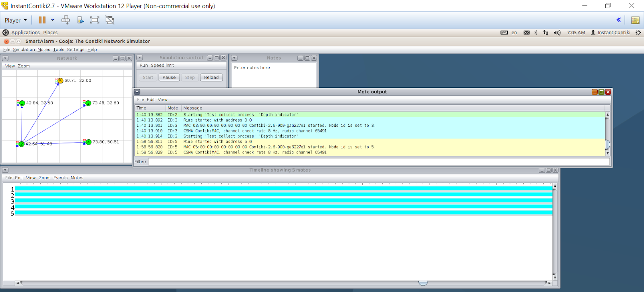Open Mote output window menu arrow
Screen dimensions: 644x292
click(x=137, y=92)
